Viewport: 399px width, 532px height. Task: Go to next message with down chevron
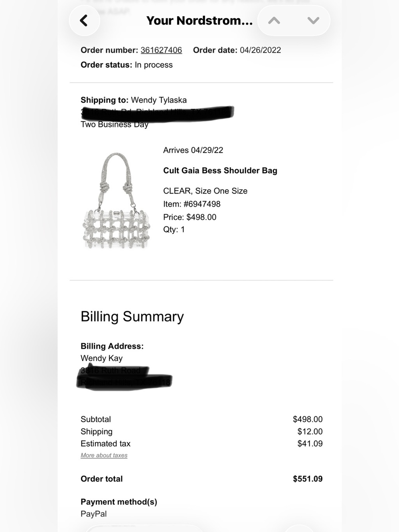coord(313,20)
